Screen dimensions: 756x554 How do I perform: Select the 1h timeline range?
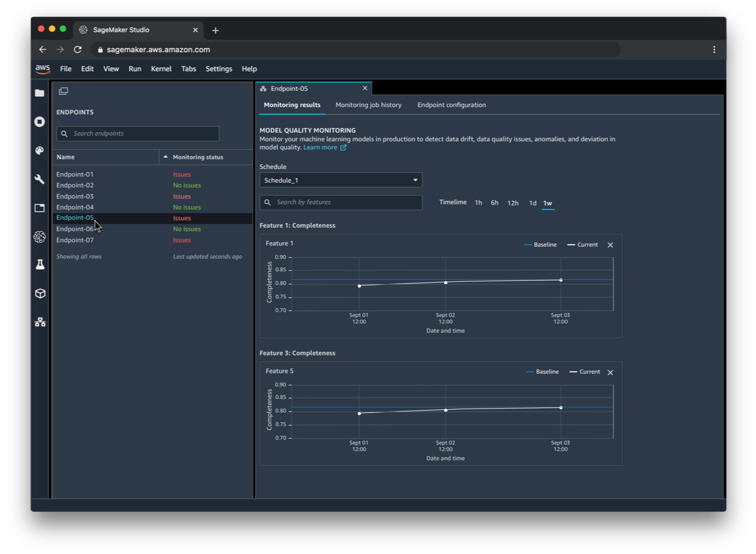pos(478,203)
